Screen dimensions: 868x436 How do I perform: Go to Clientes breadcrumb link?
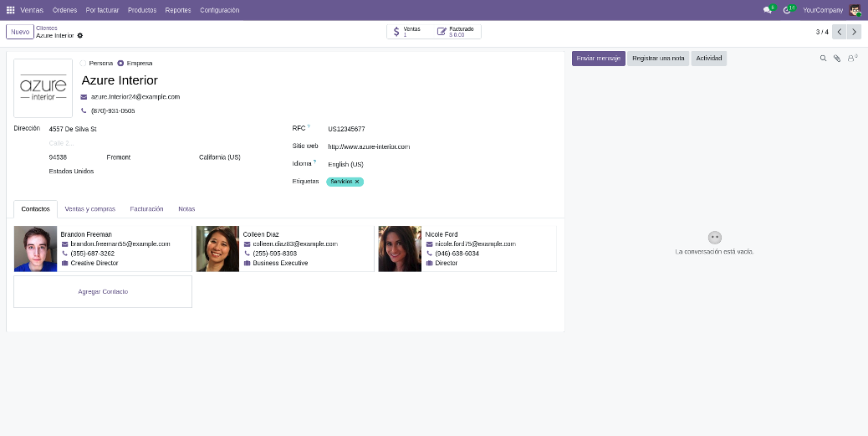[47, 28]
